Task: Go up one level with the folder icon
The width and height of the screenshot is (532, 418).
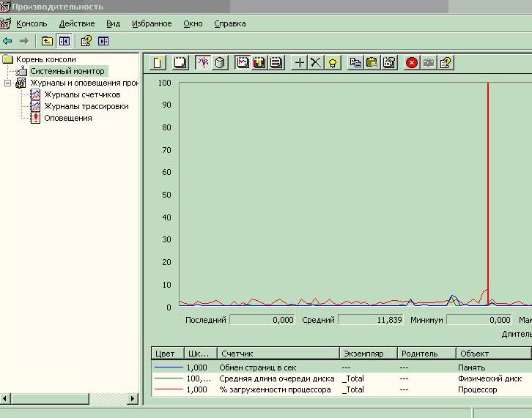Action: (47, 41)
